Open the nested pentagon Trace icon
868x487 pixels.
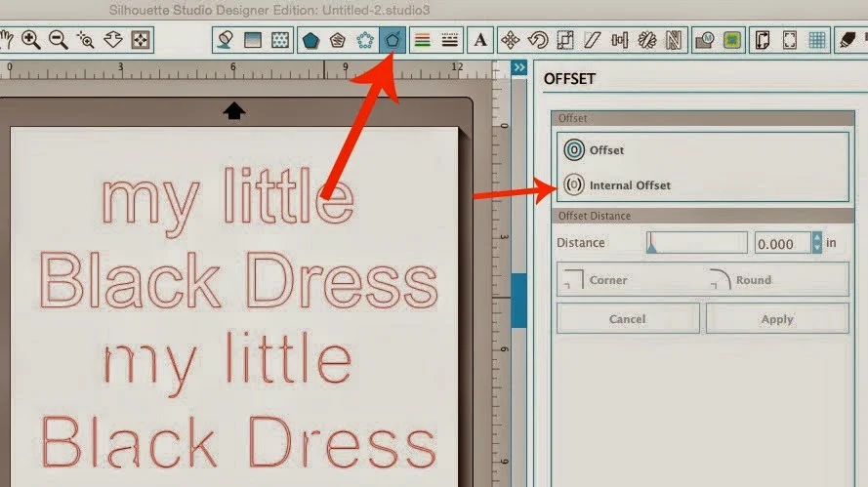(338, 40)
